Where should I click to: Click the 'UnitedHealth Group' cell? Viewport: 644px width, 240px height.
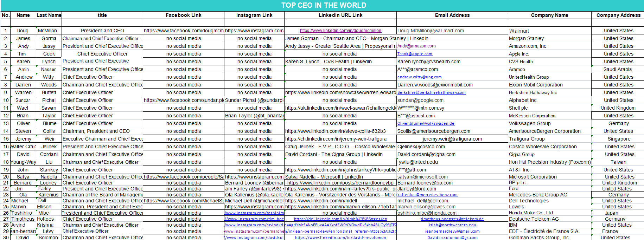coord(550,77)
